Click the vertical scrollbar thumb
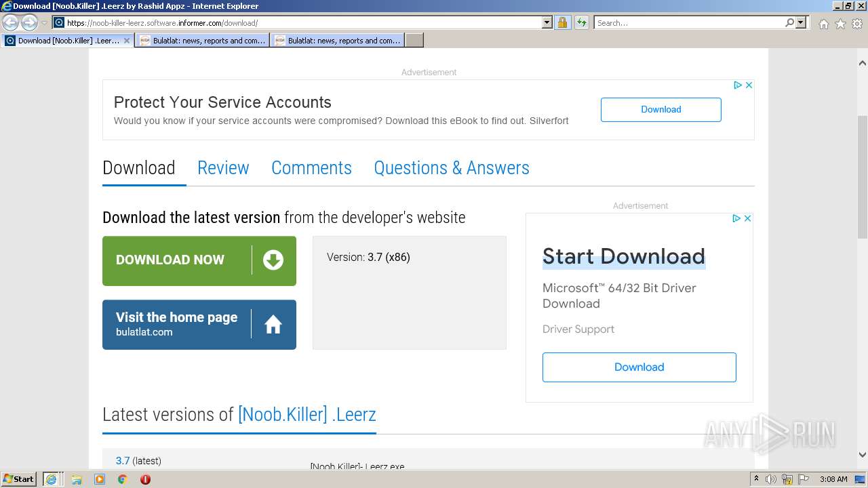The width and height of the screenshot is (868, 488). coord(863,176)
